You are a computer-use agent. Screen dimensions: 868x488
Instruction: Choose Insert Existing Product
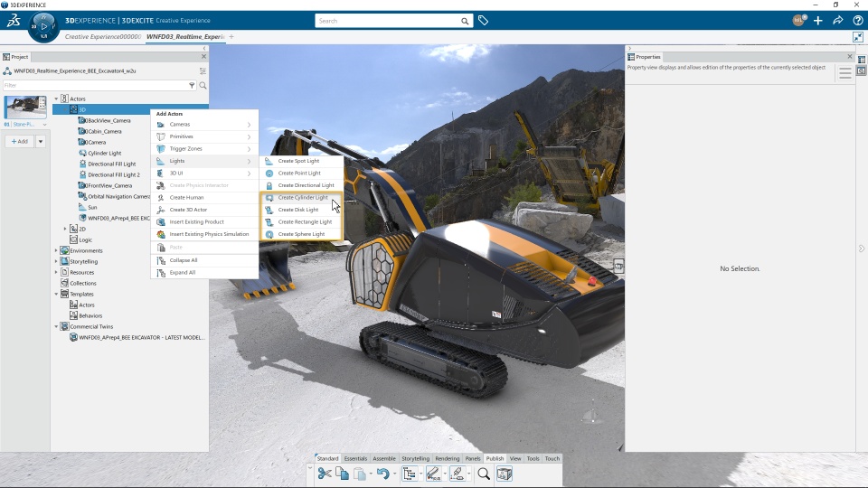(204, 222)
